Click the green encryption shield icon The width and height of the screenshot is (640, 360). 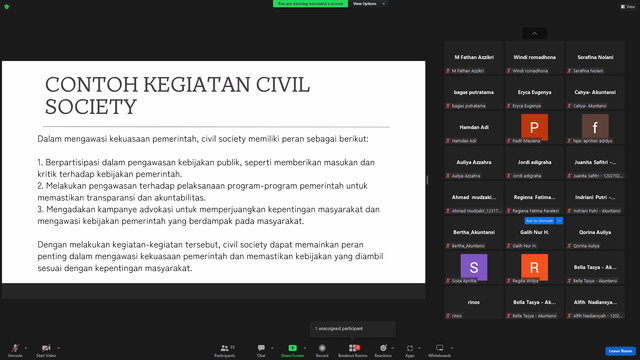[x=7, y=7]
